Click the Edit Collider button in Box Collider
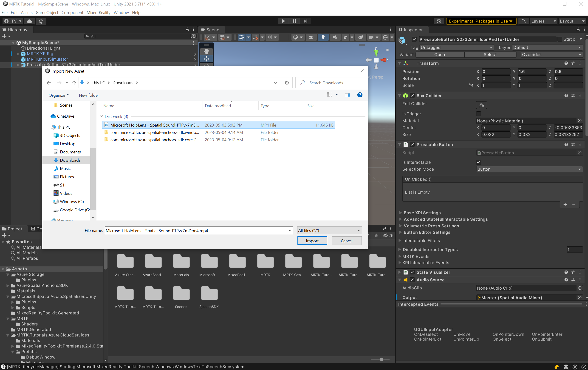 pyautogui.click(x=481, y=105)
